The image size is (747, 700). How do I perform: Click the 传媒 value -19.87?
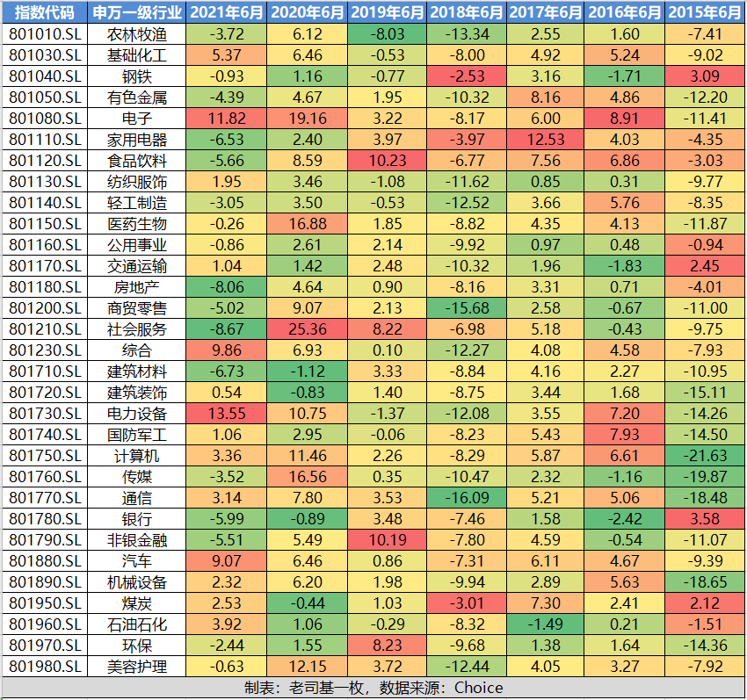click(705, 477)
